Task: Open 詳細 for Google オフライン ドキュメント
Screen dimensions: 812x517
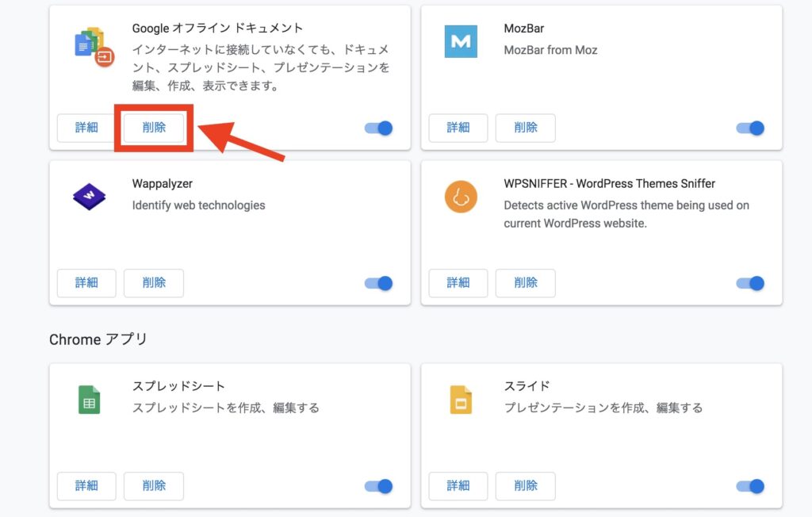Action: [x=86, y=128]
